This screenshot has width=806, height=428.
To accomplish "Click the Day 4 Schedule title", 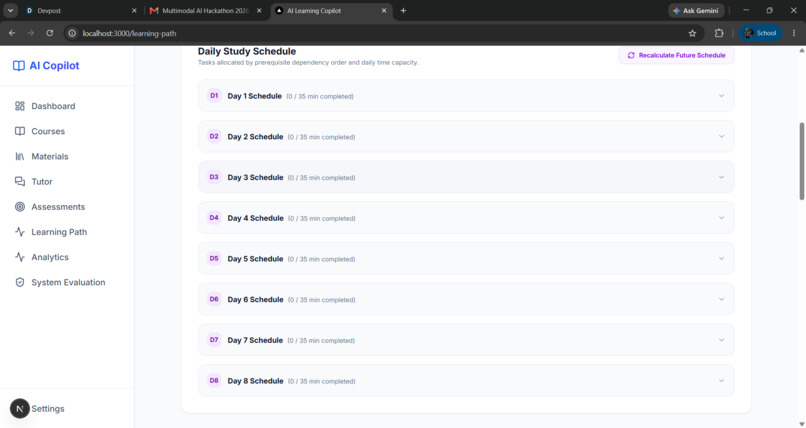I will (255, 218).
